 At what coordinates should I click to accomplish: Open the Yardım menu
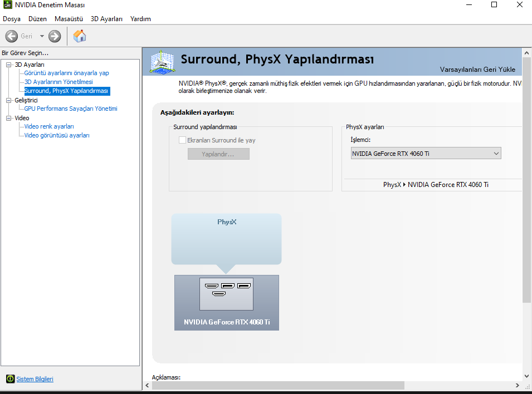coord(140,19)
